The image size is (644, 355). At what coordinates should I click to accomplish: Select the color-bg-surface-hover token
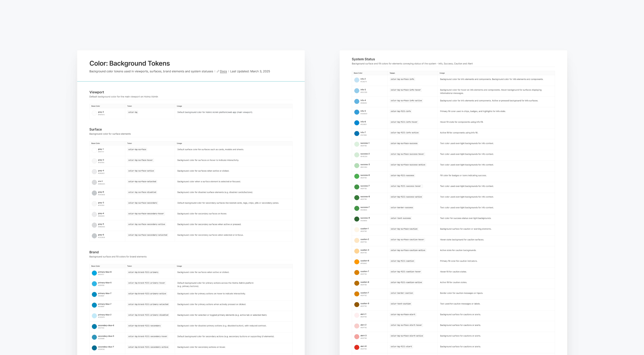[x=141, y=160]
